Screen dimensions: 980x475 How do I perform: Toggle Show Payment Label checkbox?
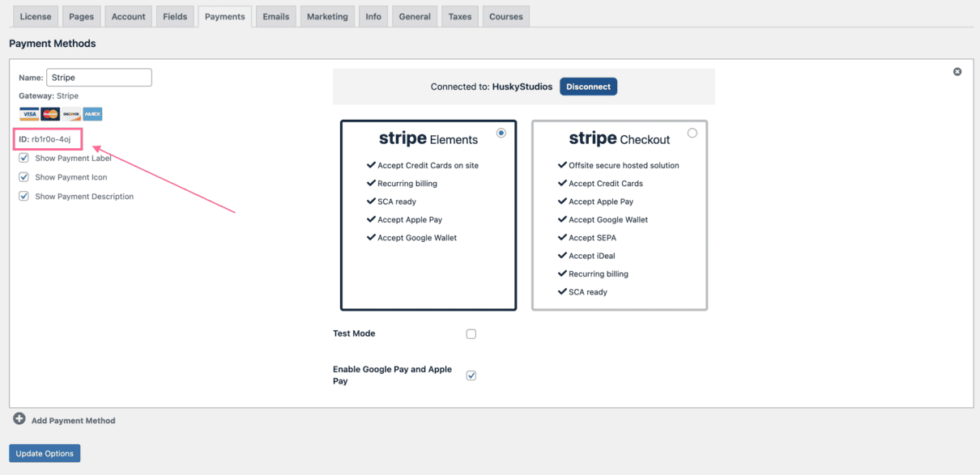point(23,158)
